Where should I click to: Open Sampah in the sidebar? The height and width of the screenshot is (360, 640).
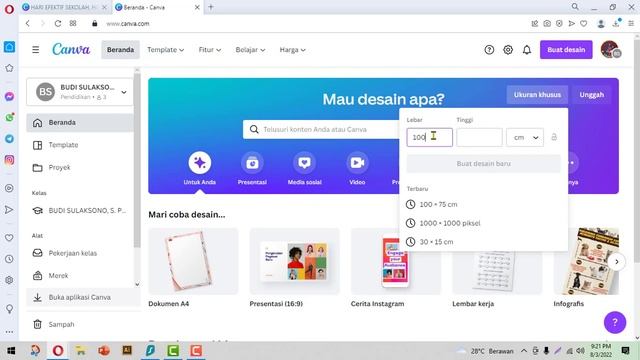[80, 324]
